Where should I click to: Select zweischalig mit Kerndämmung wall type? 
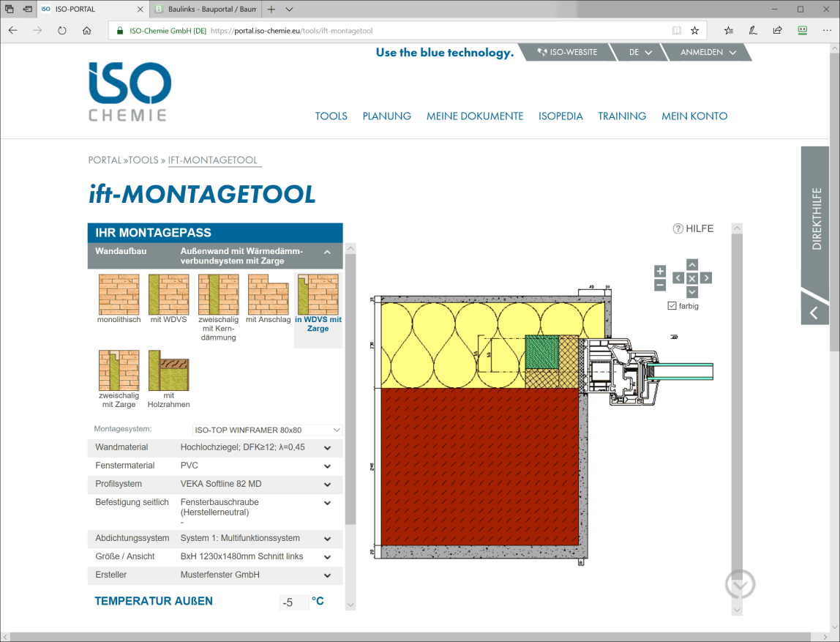click(219, 307)
